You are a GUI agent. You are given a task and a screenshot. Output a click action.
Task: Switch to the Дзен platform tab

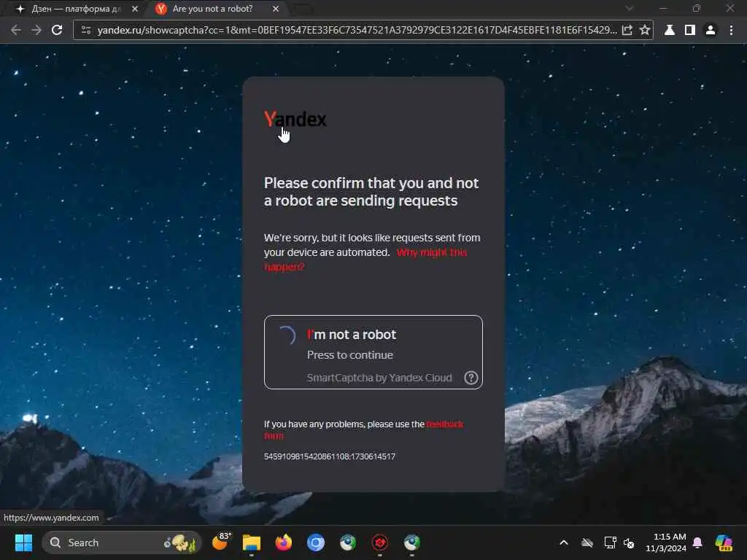[76, 9]
